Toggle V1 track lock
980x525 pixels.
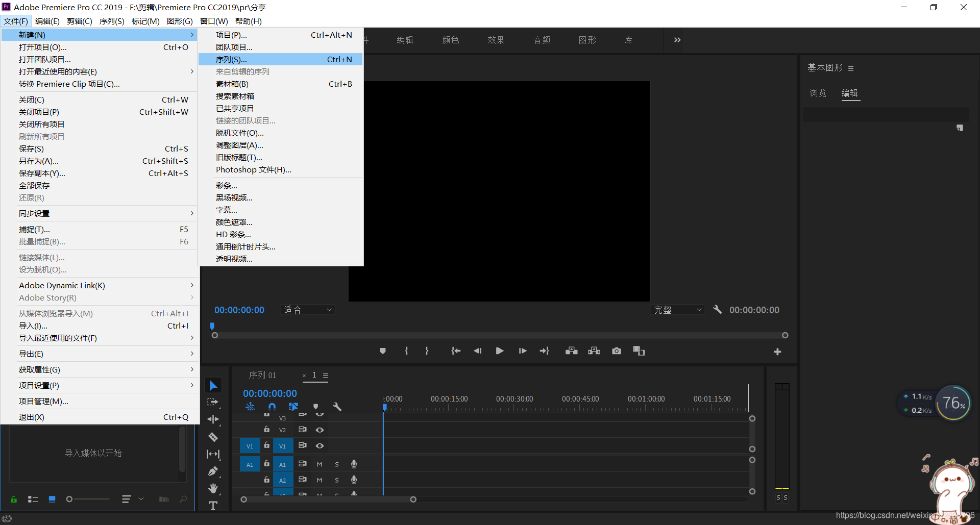[x=266, y=445]
